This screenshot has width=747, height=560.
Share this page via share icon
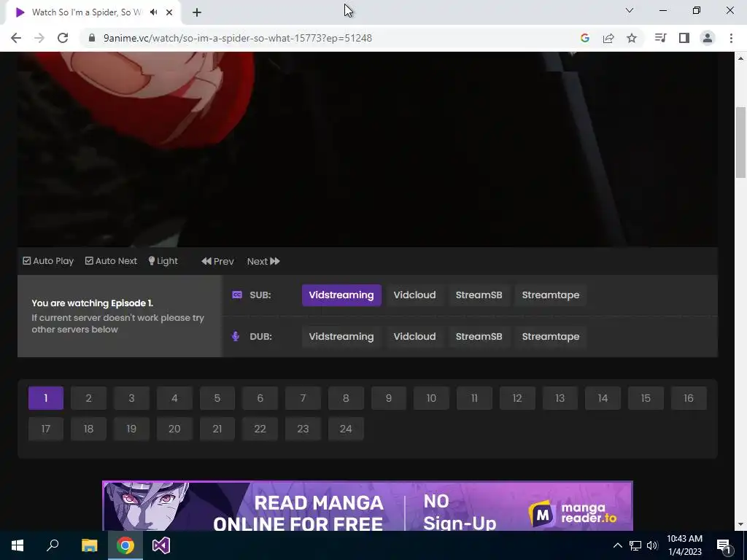coord(608,38)
